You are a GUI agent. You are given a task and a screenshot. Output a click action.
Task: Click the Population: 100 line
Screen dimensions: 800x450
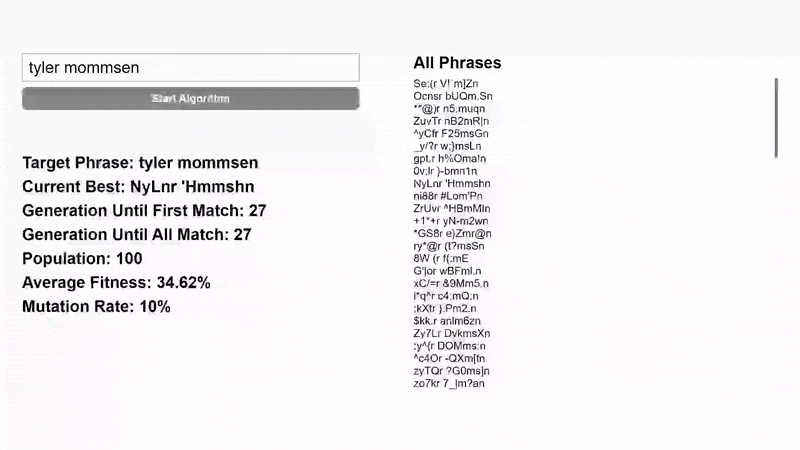click(82, 259)
